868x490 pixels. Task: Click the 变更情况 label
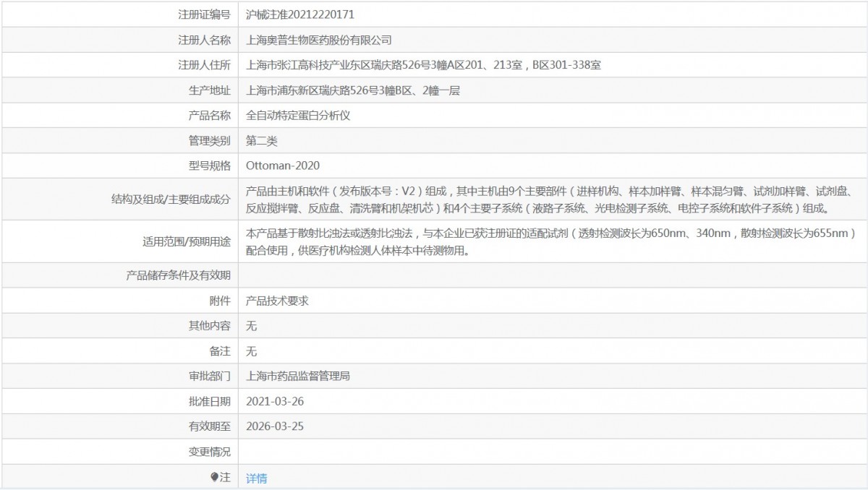point(209,452)
